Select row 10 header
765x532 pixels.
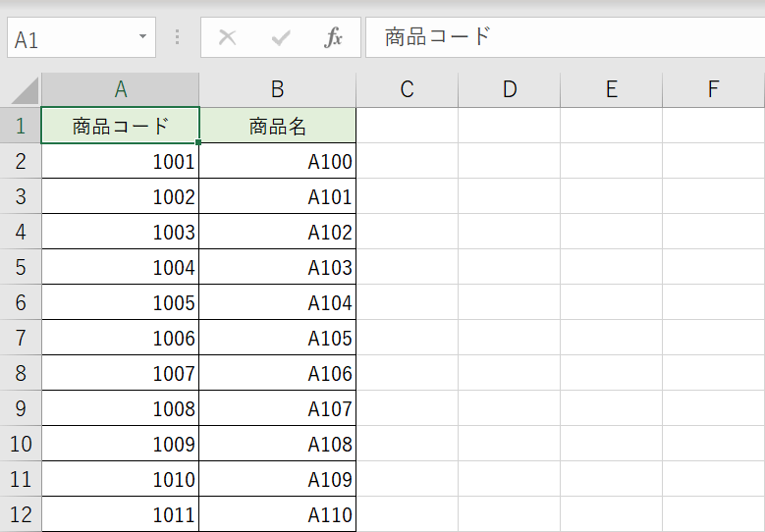[21, 444]
